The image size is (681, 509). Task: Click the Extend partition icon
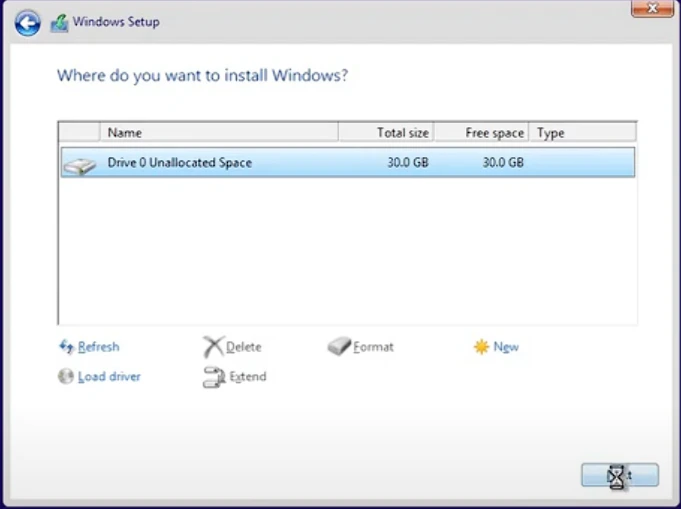click(x=214, y=377)
